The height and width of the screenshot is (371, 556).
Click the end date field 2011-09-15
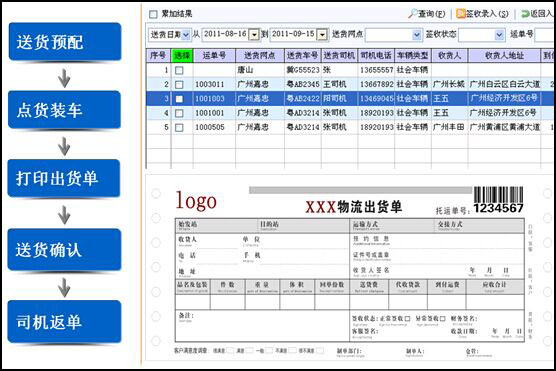tap(294, 34)
